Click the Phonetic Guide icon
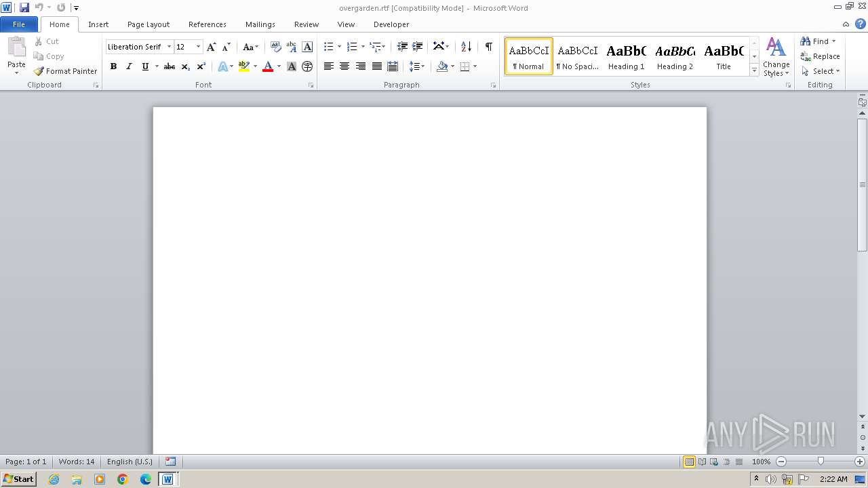This screenshot has height=488, width=868. pos(292,47)
